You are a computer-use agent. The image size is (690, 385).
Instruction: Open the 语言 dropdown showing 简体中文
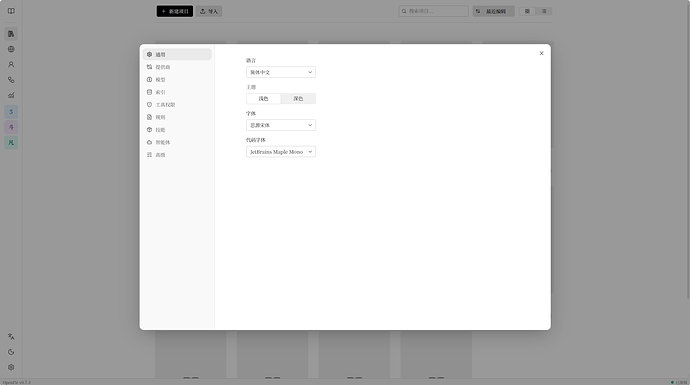[281, 72]
